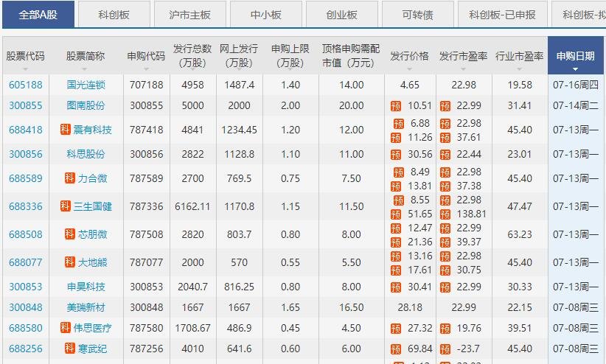Click 科 badge icon beside 三生国健

(66, 206)
